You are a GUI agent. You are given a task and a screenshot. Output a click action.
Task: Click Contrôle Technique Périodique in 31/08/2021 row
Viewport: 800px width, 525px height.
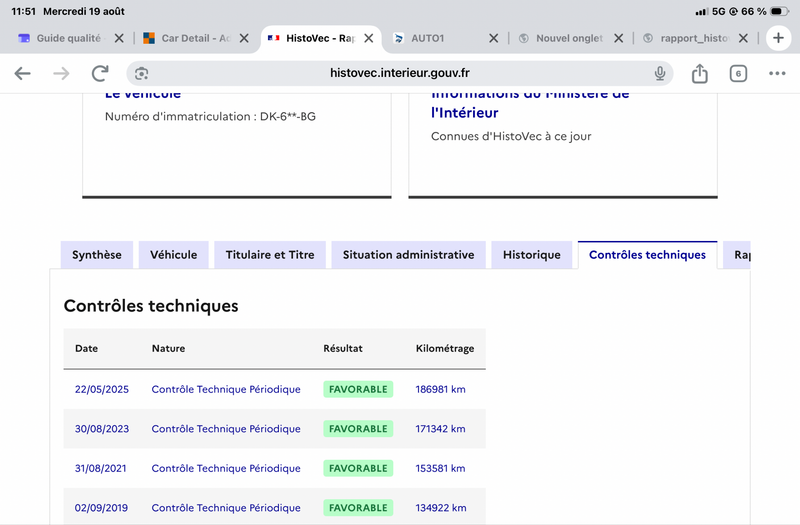[226, 468]
